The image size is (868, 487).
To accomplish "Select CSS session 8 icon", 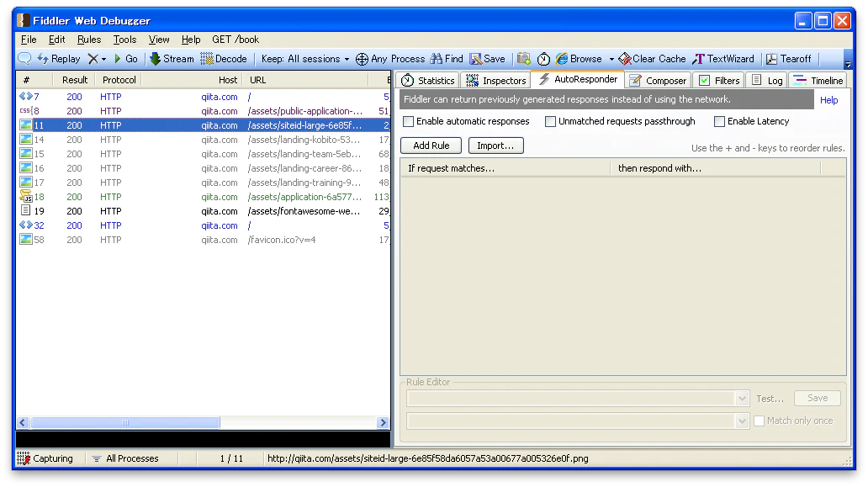I will click(26, 111).
